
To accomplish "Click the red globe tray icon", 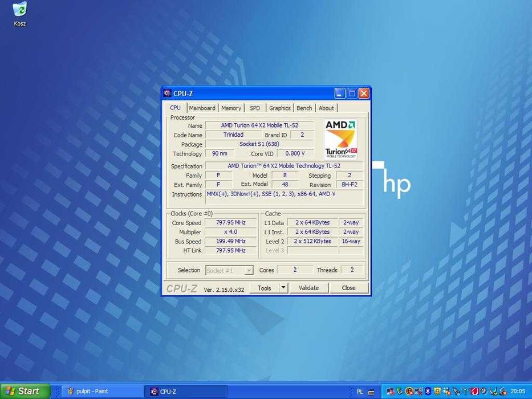I will (x=409, y=391).
